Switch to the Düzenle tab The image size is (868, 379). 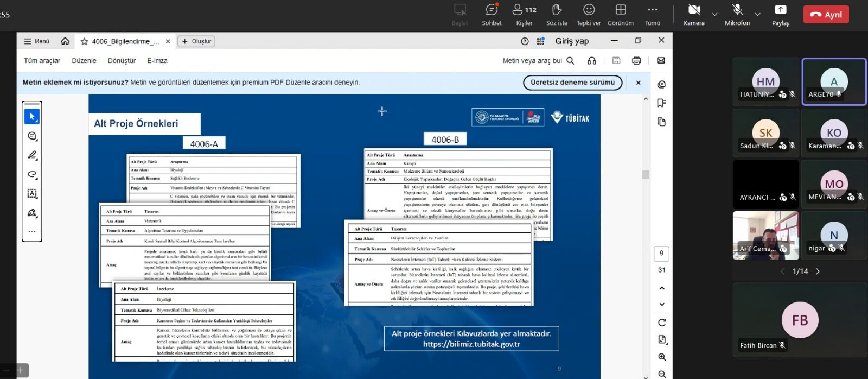[x=84, y=61]
